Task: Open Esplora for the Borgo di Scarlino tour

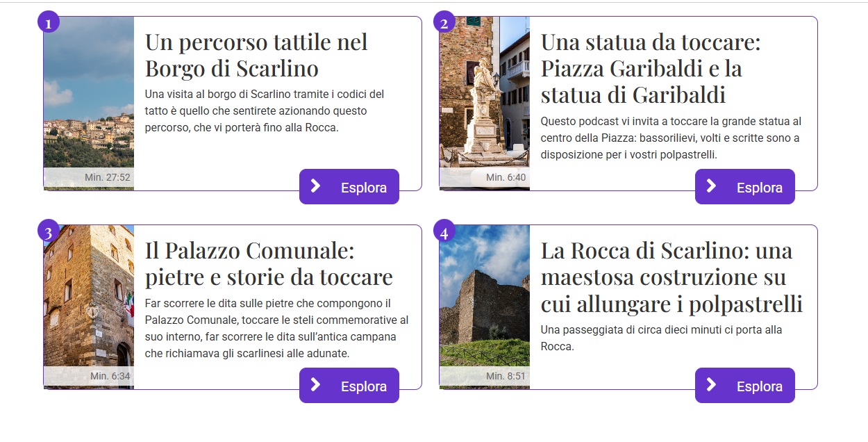Action: 349,187
